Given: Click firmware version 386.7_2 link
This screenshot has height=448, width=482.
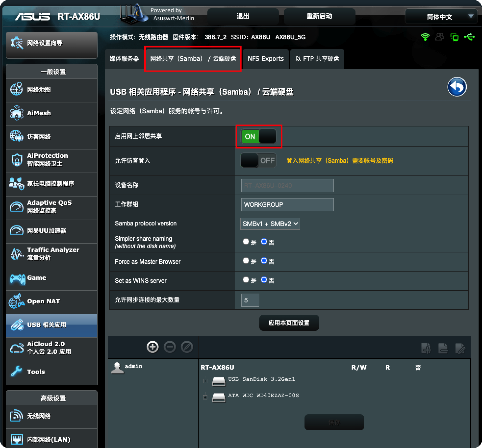Looking at the screenshot, I should coord(216,37).
